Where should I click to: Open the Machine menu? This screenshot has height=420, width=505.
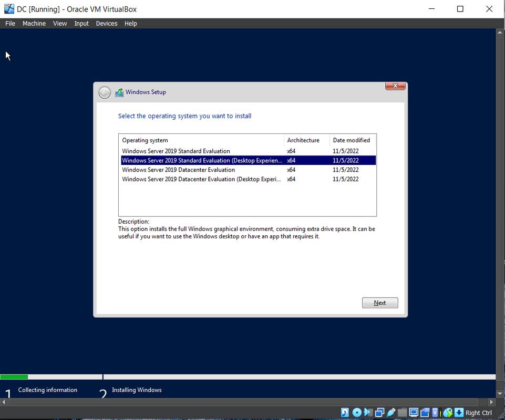[34, 24]
